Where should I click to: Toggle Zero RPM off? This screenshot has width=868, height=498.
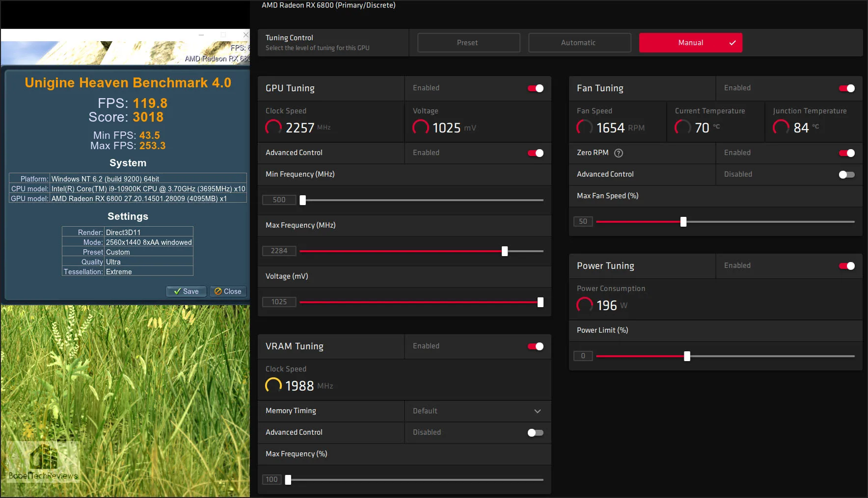coord(847,153)
